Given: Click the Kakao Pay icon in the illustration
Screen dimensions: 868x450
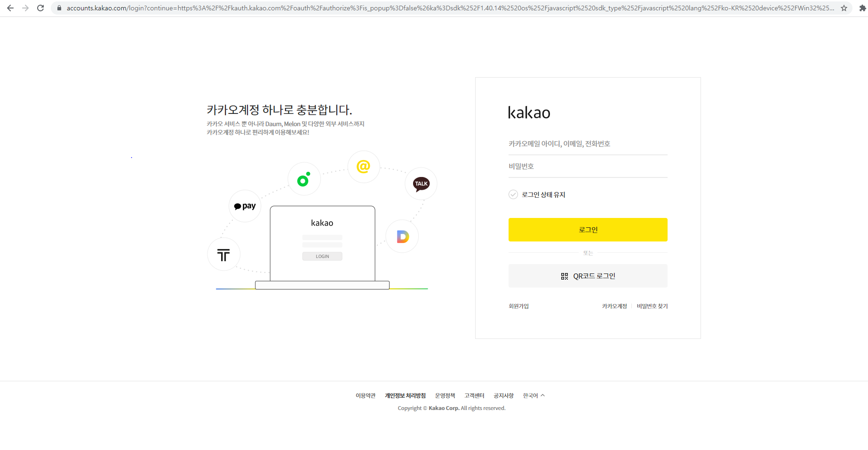Looking at the screenshot, I should 245,206.
